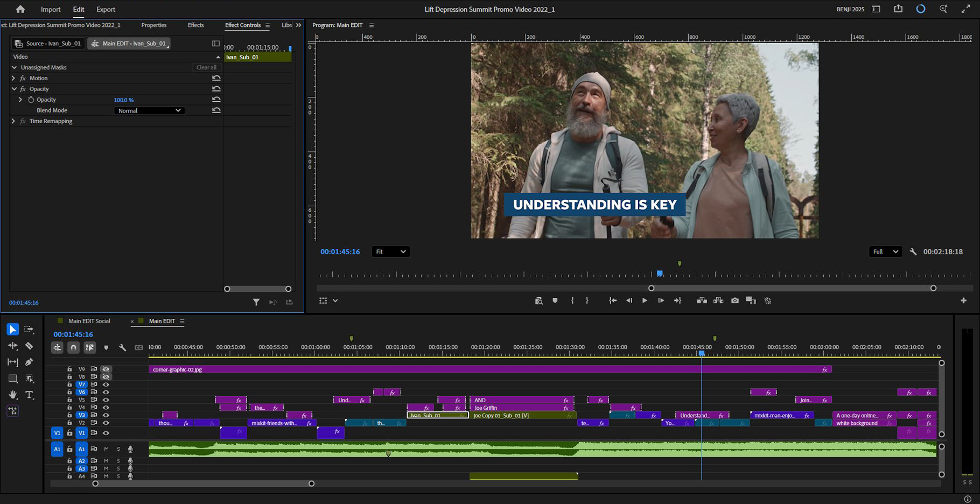Select the Pen tool
980x504 pixels.
(x=29, y=362)
